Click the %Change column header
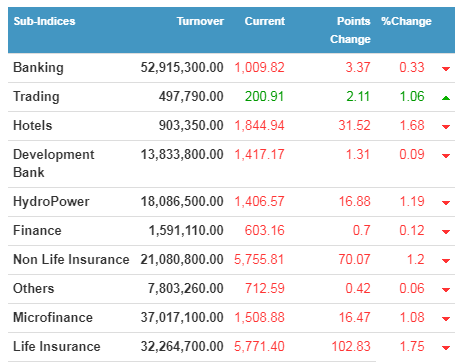Screen dimensions: 462x363 click(x=406, y=21)
